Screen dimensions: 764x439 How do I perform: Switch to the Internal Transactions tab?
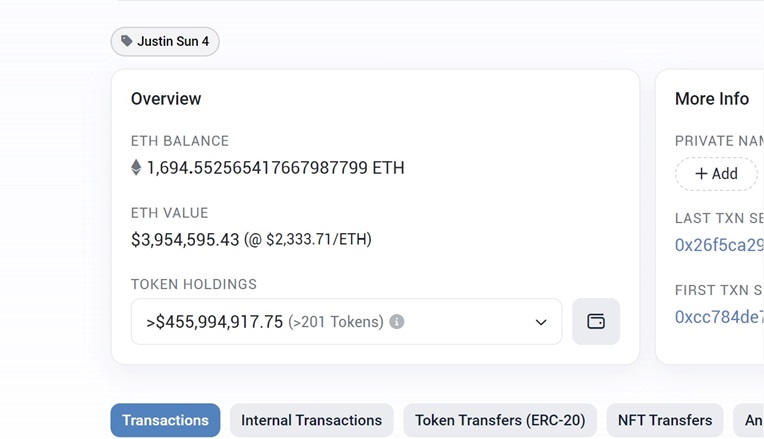[x=311, y=420]
